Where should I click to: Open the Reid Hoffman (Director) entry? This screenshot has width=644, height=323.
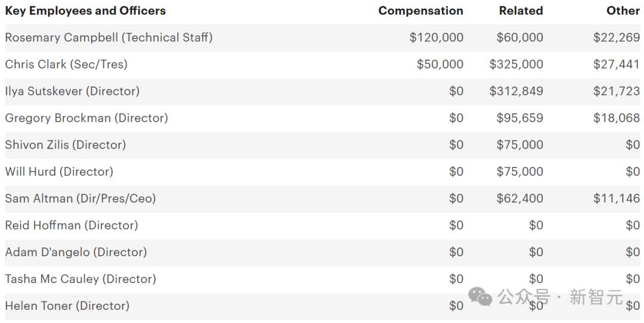(x=72, y=225)
